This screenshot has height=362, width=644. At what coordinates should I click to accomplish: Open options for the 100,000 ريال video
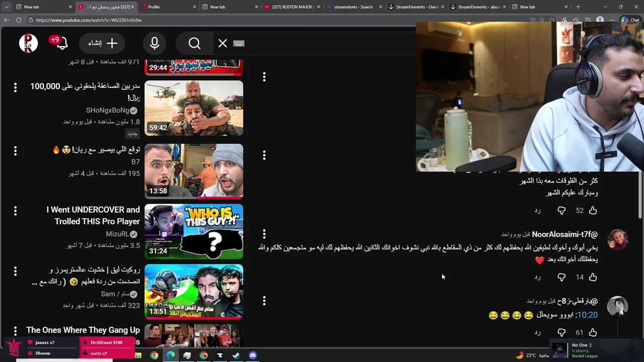pyautogui.click(x=15, y=87)
